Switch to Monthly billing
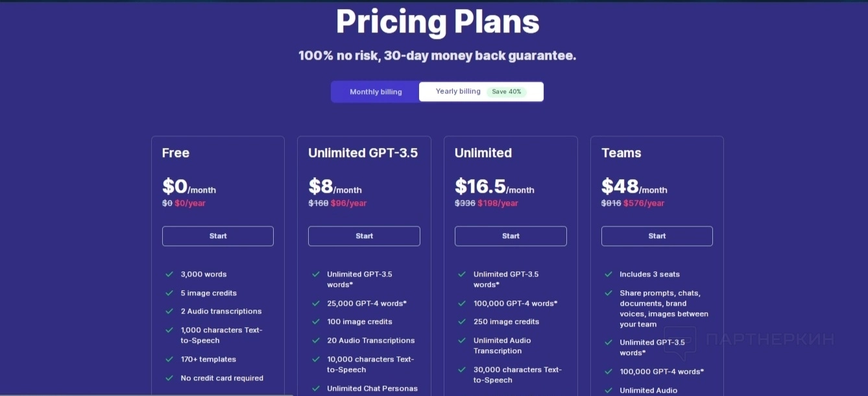Viewport: 868px width, 396px height. coord(376,92)
